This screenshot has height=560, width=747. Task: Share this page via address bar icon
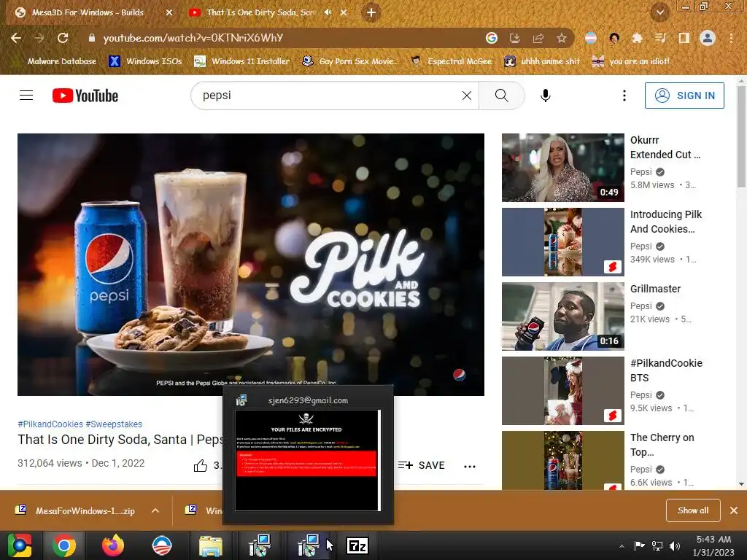click(x=538, y=38)
